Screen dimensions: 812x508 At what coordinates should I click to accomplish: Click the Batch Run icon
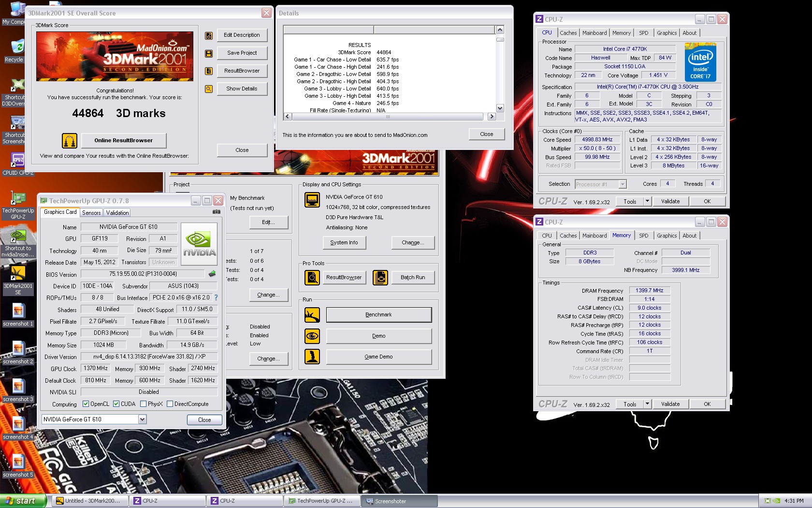(380, 278)
